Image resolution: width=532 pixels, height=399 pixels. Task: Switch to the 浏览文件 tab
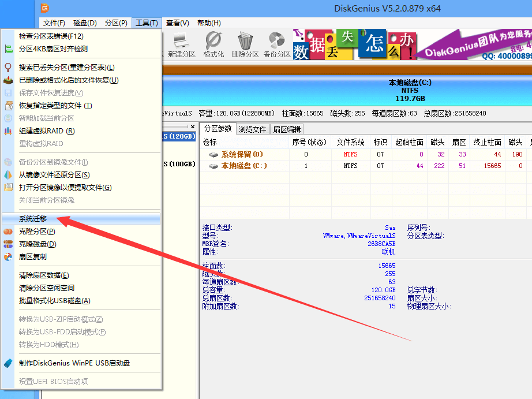(x=252, y=129)
